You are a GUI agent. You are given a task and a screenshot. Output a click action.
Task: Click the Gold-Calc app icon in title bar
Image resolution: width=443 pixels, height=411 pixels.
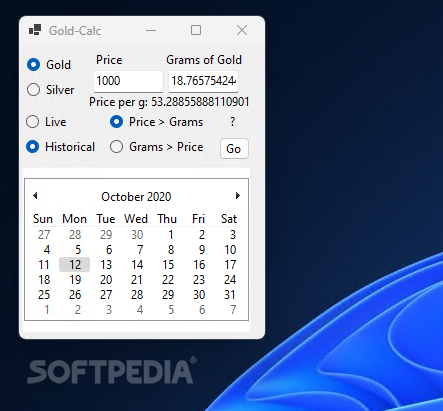coord(35,30)
